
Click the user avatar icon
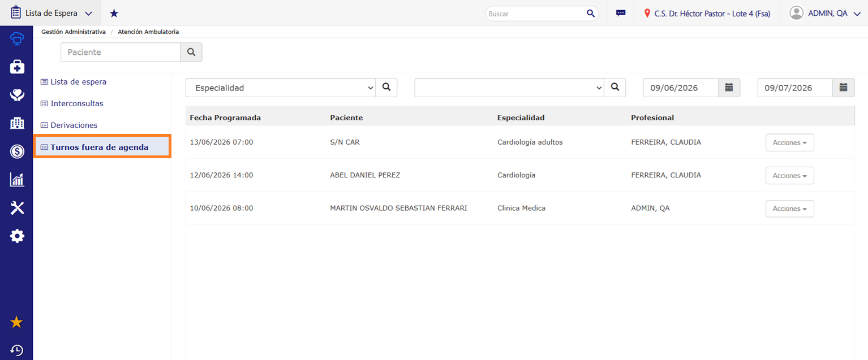[x=796, y=13]
